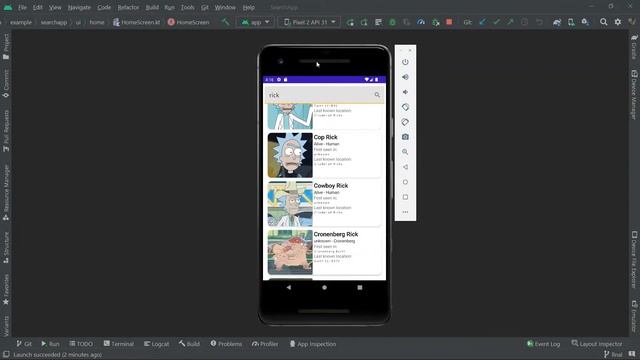Open IDE settings gear icon

[x=618, y=22]
